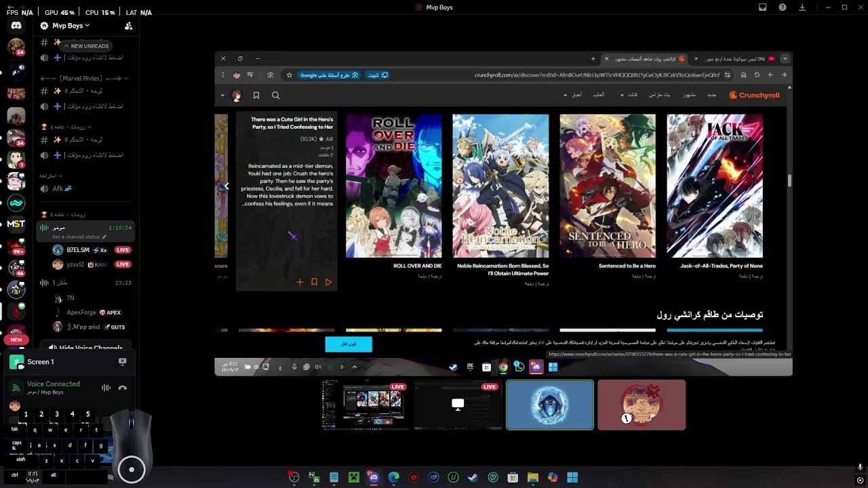Viewport: 868px width, 488px height.
Task: Add hovered series to watchlist bookmark
Action: click(314, 282)
